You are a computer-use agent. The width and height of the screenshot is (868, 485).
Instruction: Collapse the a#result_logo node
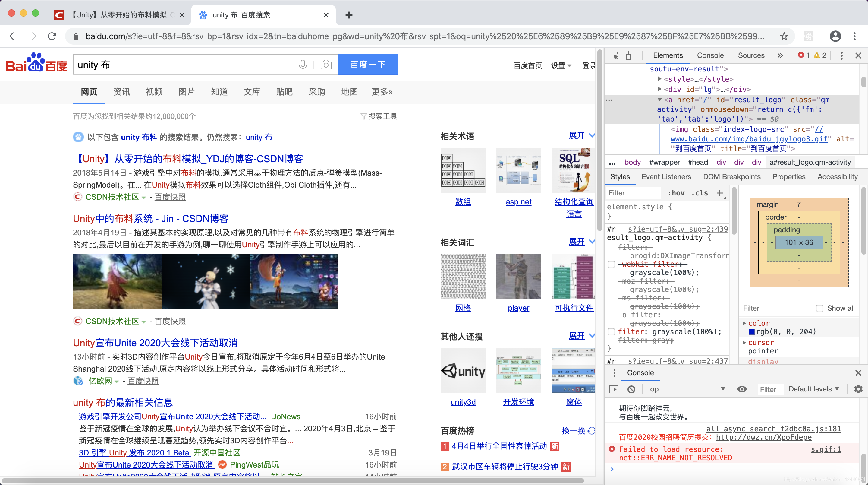[660, 100]
